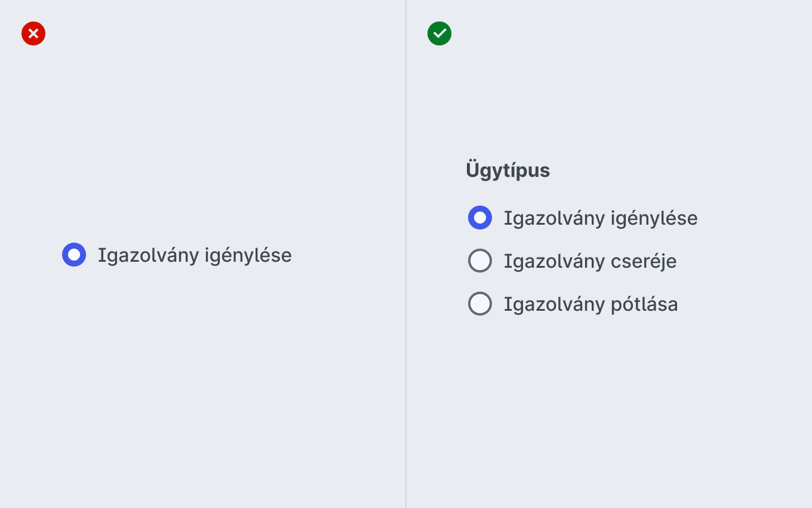Click the Igazolvány igénylése label in the incorrect example
This screenshot has height=508, width=812.
(x=195, y=255)
